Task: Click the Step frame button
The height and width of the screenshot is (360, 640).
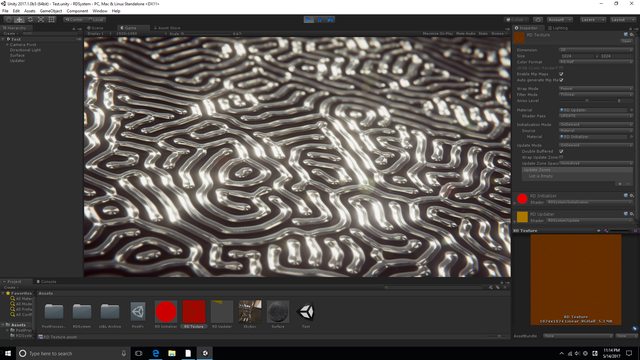Action: point(330,20)
